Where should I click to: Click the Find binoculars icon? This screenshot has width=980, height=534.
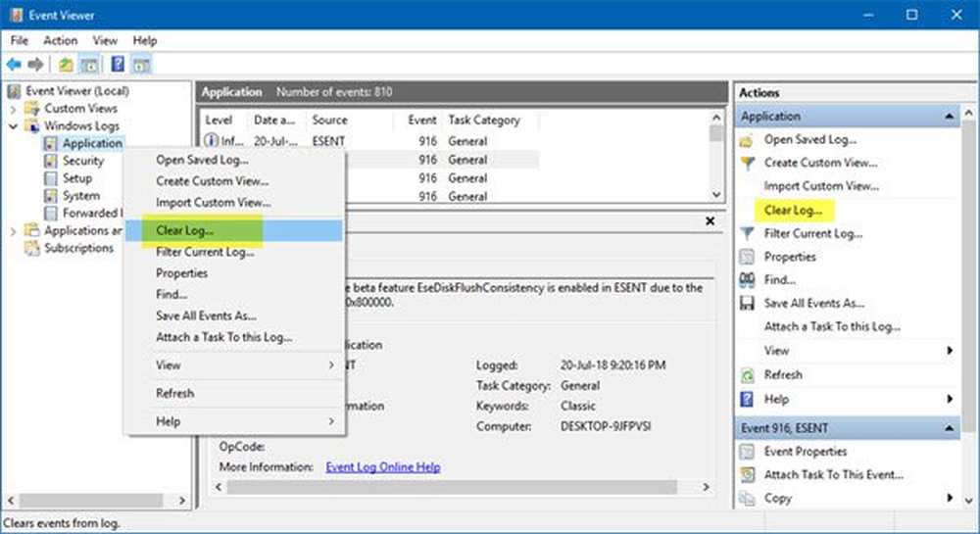tap(747, 280)
